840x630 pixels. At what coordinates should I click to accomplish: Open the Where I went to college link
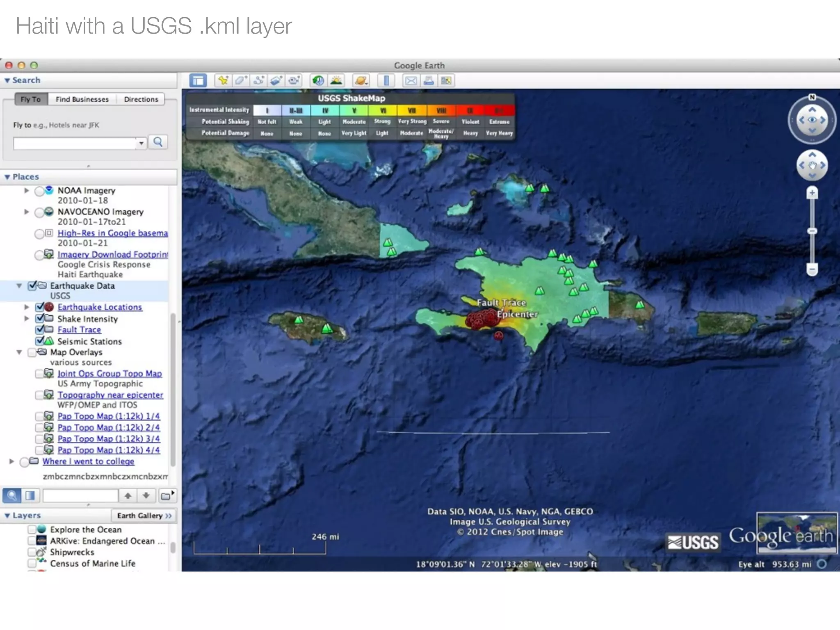tap(88, 461)
